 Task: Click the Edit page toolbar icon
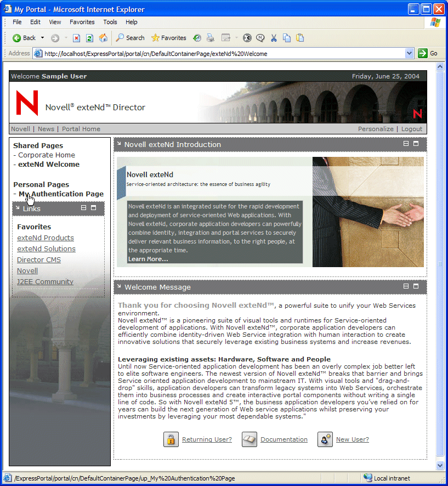click(x=225, y=38)
